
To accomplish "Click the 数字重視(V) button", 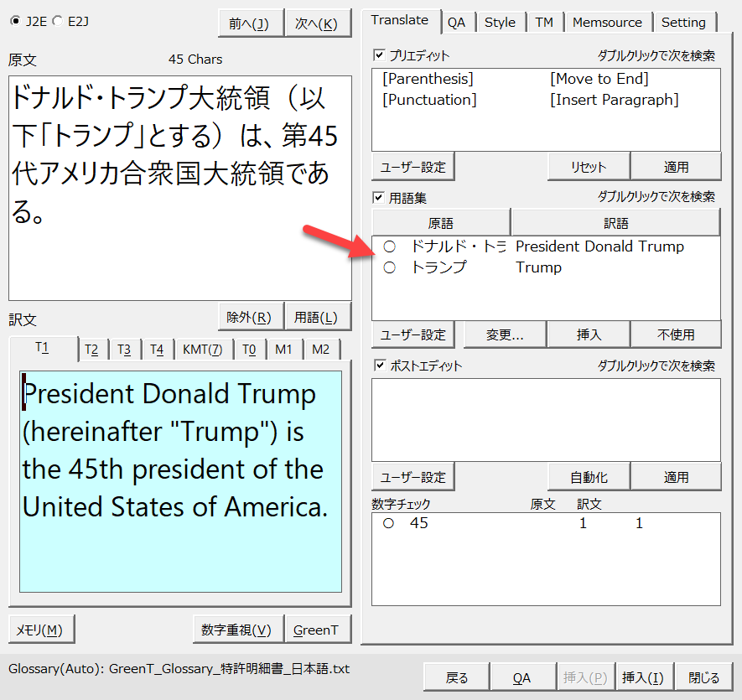I will coord(236,630).
